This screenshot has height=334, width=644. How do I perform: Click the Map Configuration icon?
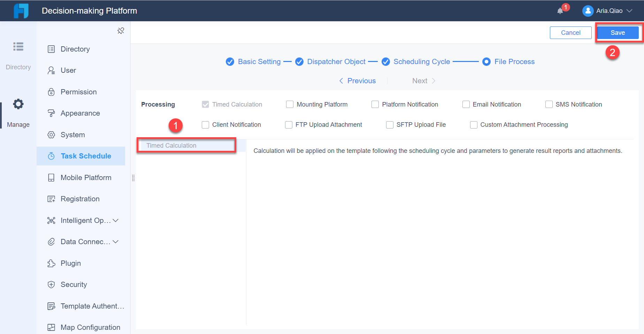(x=51, y=327)
